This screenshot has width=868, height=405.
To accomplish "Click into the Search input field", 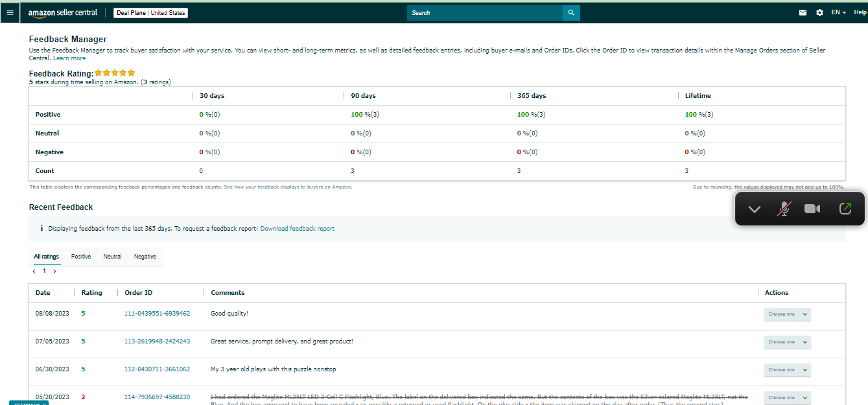I will [x=485, y=12].
